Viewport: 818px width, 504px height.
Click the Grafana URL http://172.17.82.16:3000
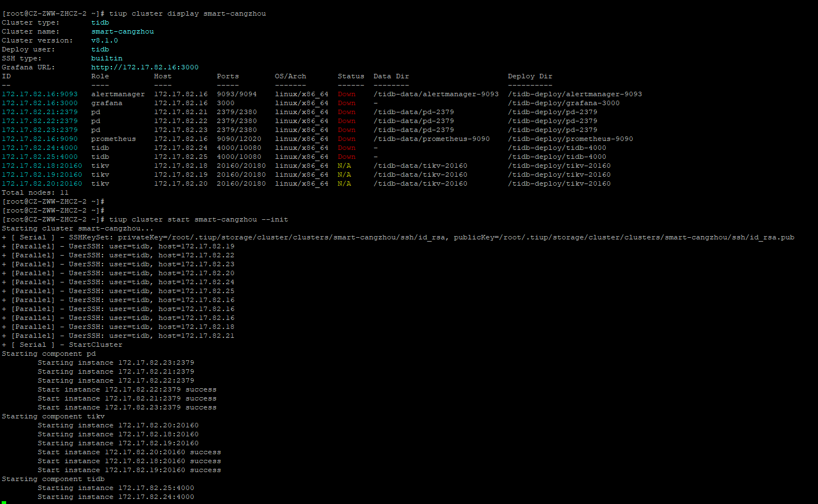(x=145, y=67)
